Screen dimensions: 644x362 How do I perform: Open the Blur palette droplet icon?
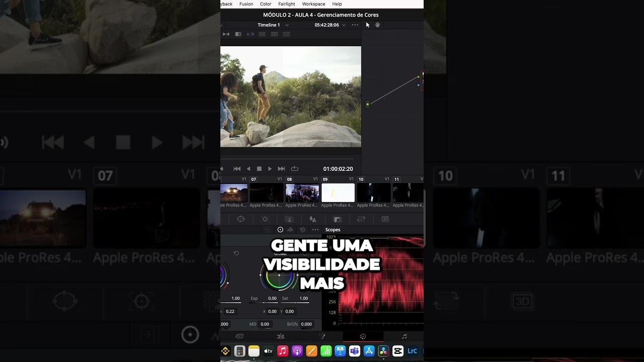tap(312, 219)
